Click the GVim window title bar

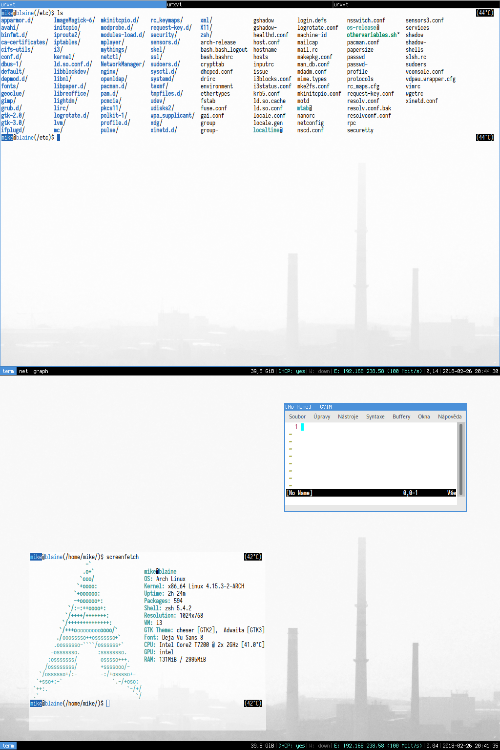coord(375,407)
